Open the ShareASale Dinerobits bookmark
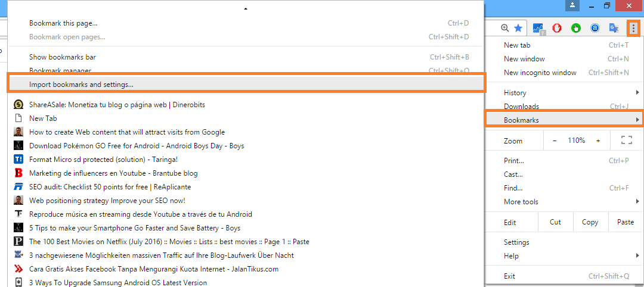The height and width of the screenshot is (287, 644). click(x=117, y=105)
